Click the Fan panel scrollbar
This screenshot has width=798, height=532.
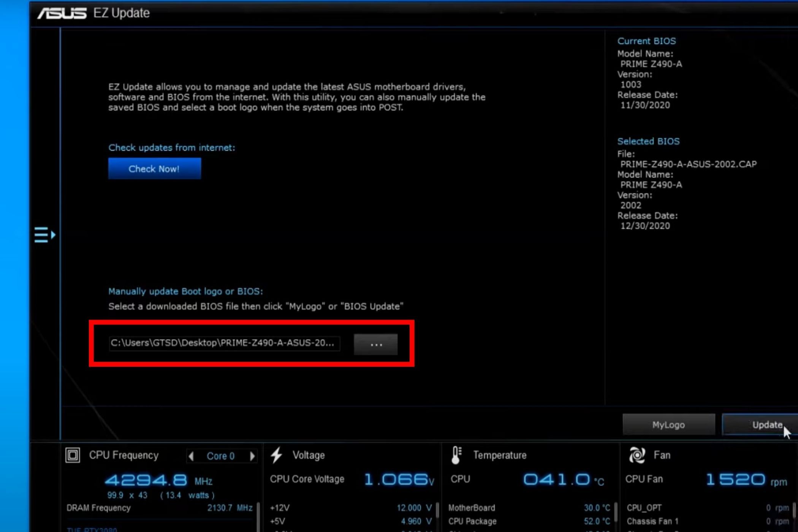click(794, 511)
